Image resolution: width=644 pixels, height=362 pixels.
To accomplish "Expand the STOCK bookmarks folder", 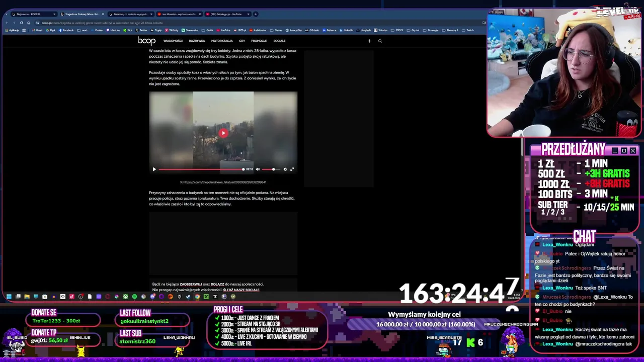I will (x=397, y=30).
